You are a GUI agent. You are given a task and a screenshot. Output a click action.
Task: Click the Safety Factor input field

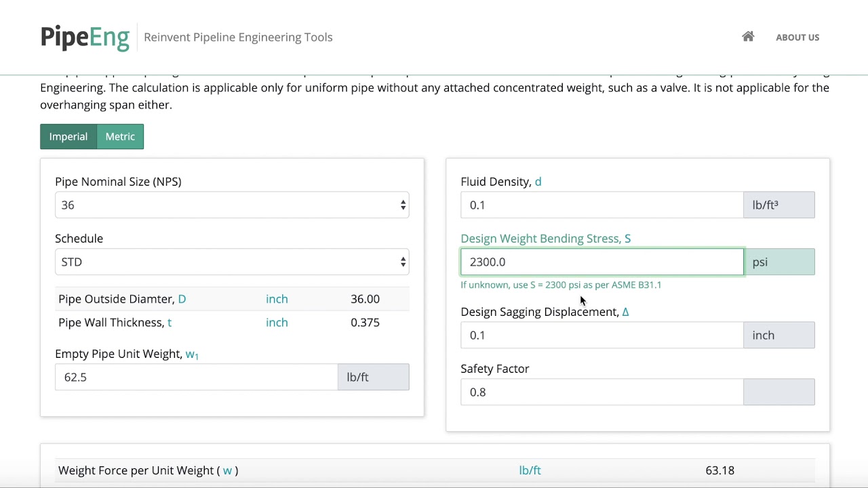[x=602, y=392]
